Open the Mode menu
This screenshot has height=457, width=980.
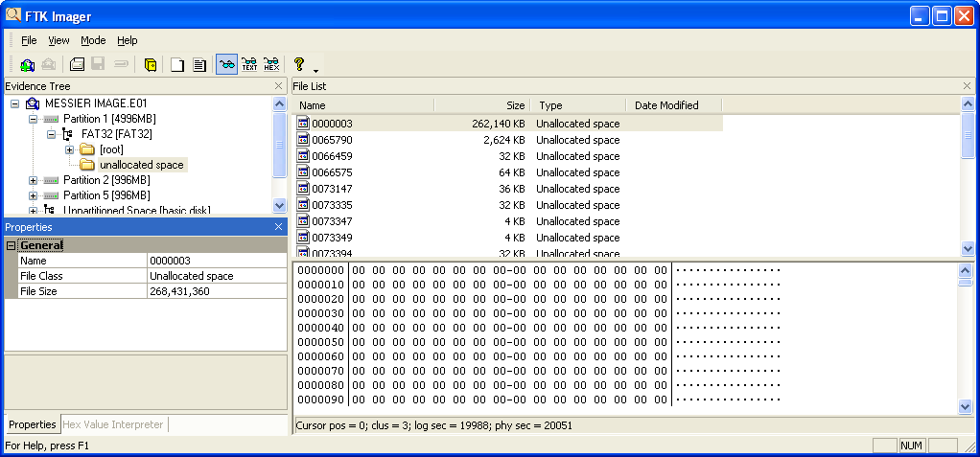(93, 40)
